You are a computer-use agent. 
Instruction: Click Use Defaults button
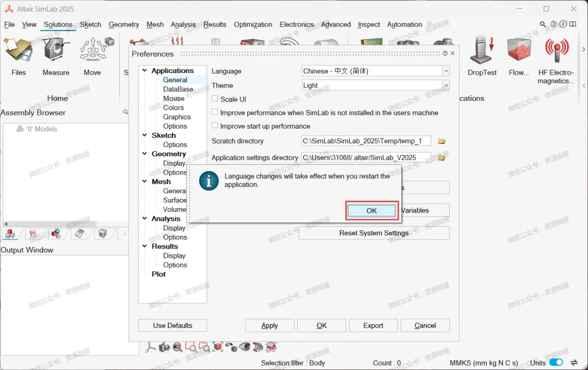pyautogui.click(x=173, y=325)
